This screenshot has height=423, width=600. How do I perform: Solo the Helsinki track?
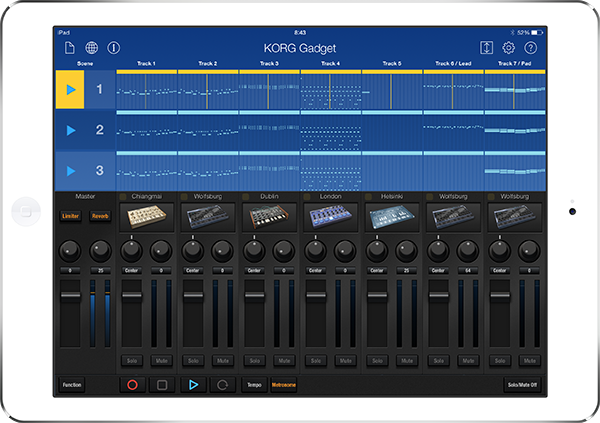click(x=377, y=361)
